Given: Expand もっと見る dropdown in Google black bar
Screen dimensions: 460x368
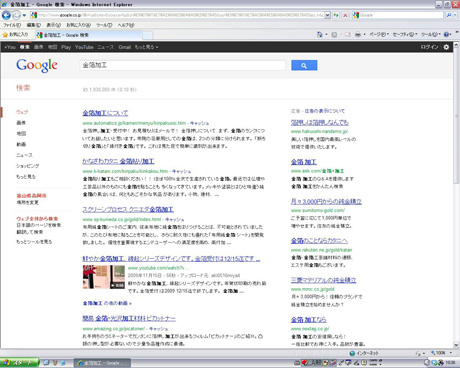Looking at the screenshot, I should [x=146, y=47].
